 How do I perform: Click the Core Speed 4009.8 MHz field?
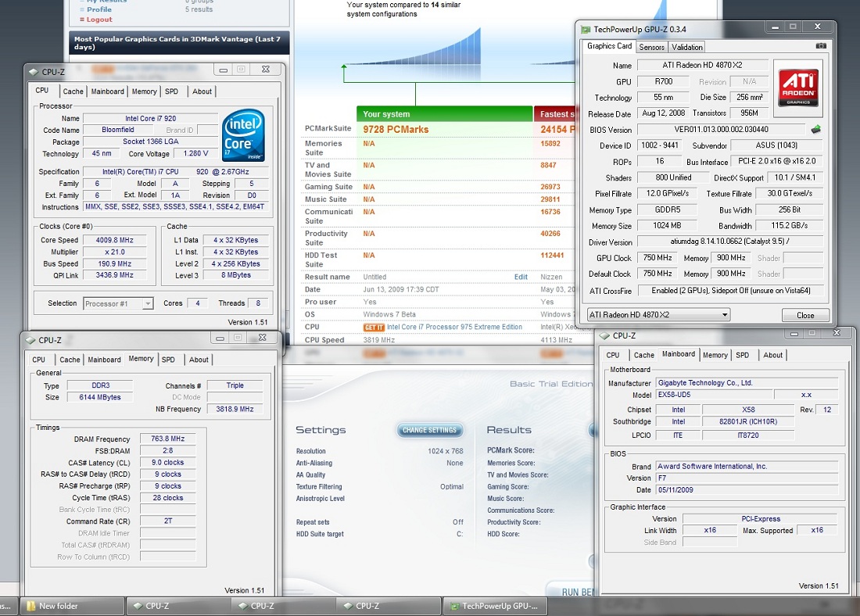115,240
